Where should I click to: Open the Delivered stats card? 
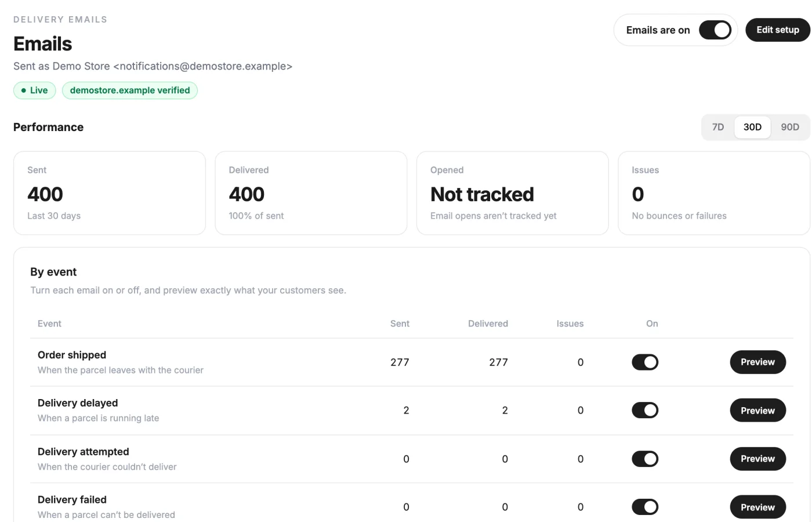(x=311, y=193)
